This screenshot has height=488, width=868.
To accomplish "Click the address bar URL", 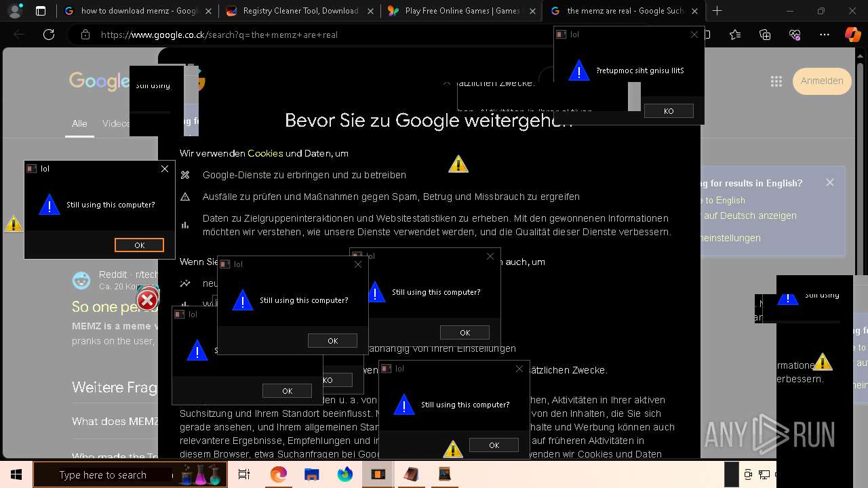I will pyautogui.click(x=219, y=35).
